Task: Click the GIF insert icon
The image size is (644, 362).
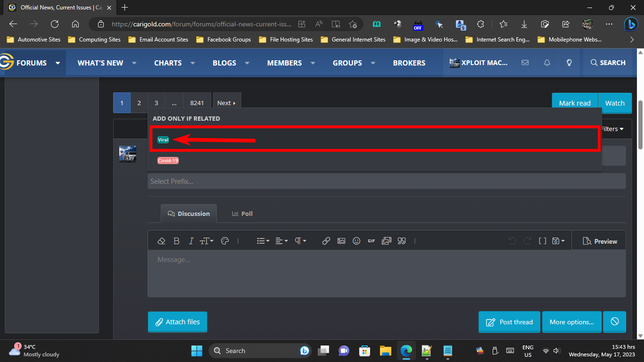Action: [x=372, y=241]
